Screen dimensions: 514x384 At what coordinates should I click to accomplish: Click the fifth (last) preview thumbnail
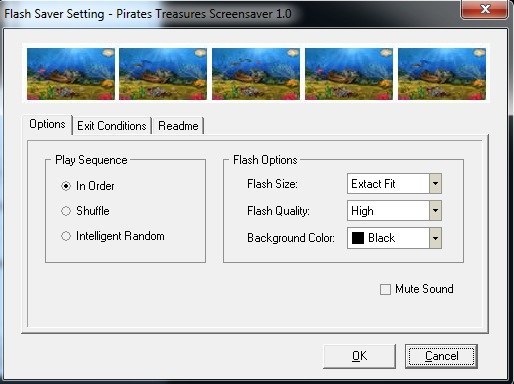[442, 74]
